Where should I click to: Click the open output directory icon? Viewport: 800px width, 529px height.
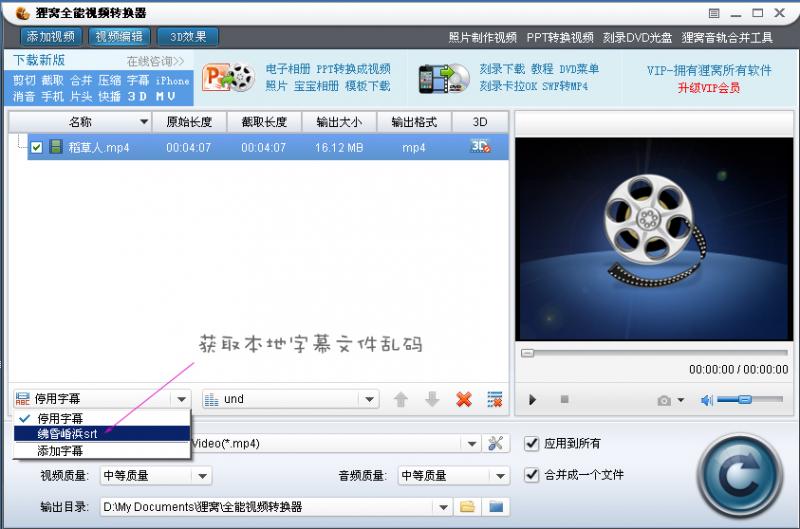coord(496,507)
